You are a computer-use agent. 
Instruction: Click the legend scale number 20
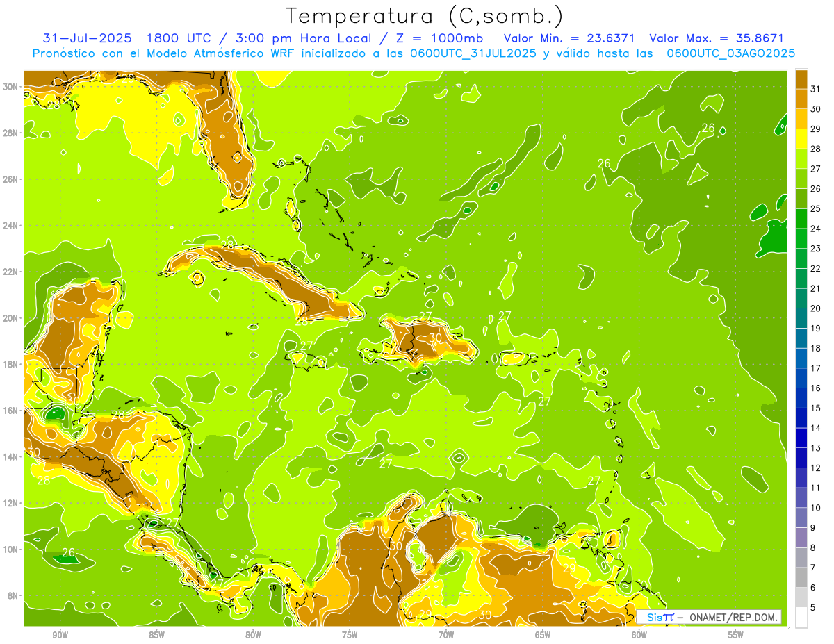[x=815, y=308]
